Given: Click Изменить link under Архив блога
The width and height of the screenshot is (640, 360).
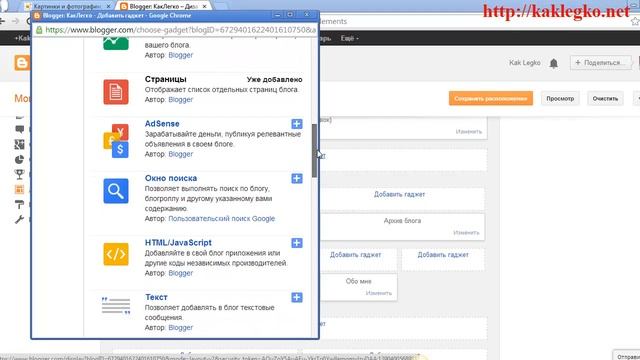Looking at the screenshot, I should click(x=466, y=233).
